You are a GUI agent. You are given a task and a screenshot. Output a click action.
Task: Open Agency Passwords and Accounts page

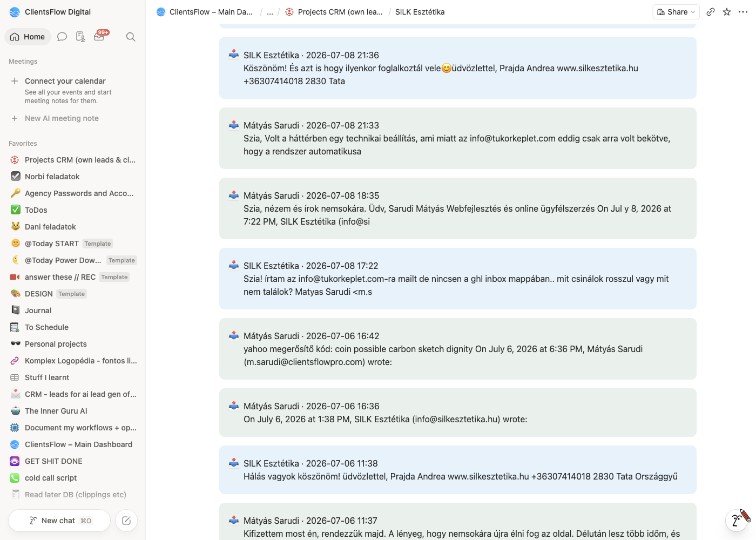click(73, 193)
